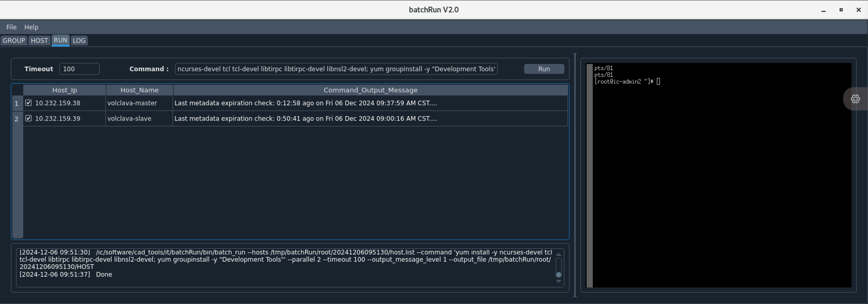Click the log scrollbar down arrow
The width and height of the screenshot is (868, 304).
[x=558, y=281]
